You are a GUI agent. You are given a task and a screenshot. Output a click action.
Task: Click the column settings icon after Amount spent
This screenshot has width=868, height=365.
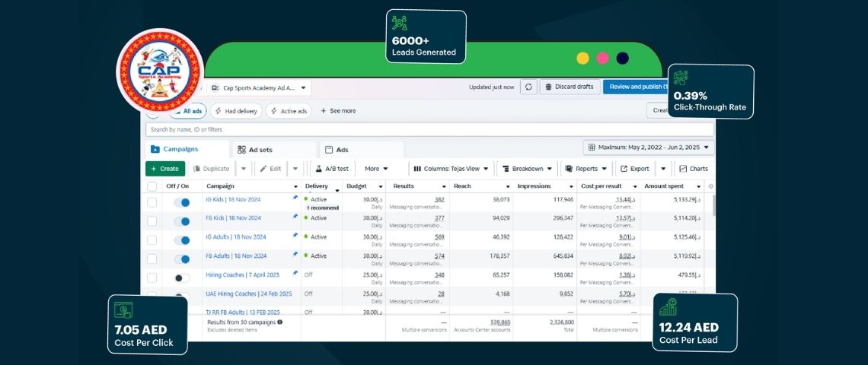(x=710, y=186)
